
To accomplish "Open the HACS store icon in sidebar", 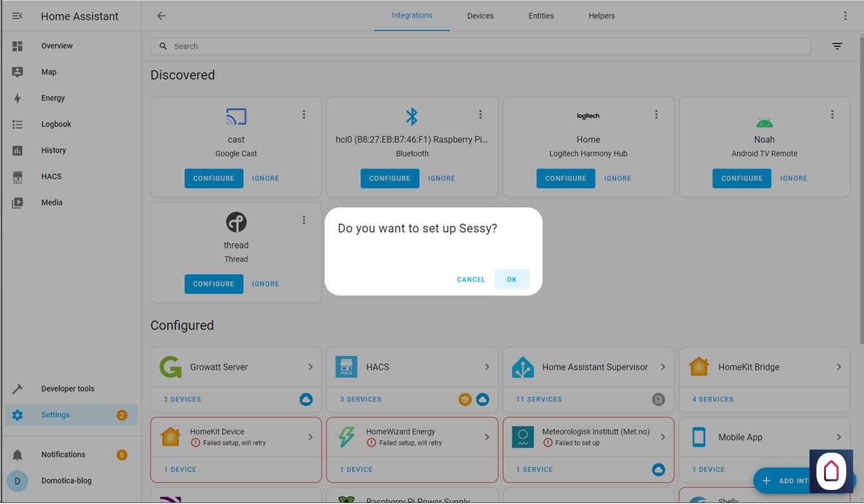I will tap(17, 177).
